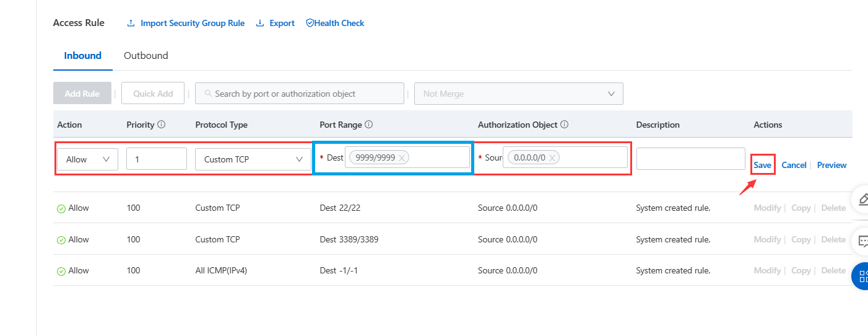Click the edit pencil floating icon
Image resolution: width=868 pixels, height=336 pixels.
click(x=863, y=199)
